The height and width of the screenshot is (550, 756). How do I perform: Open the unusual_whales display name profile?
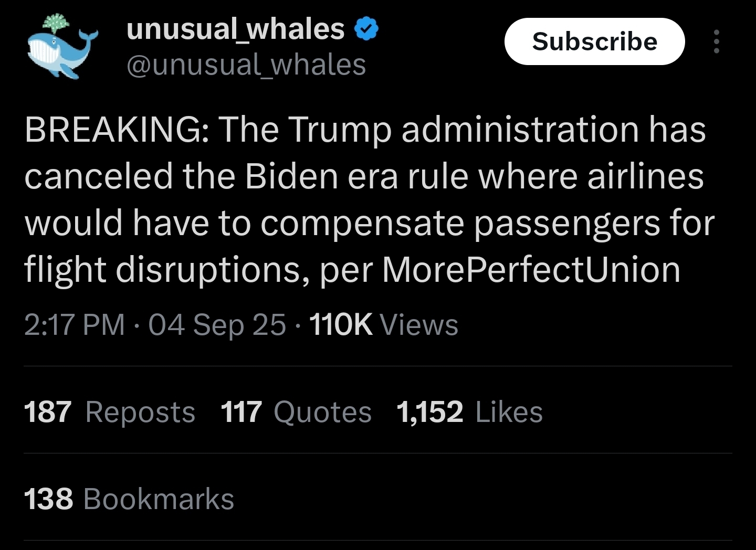[x=235, y=29]
